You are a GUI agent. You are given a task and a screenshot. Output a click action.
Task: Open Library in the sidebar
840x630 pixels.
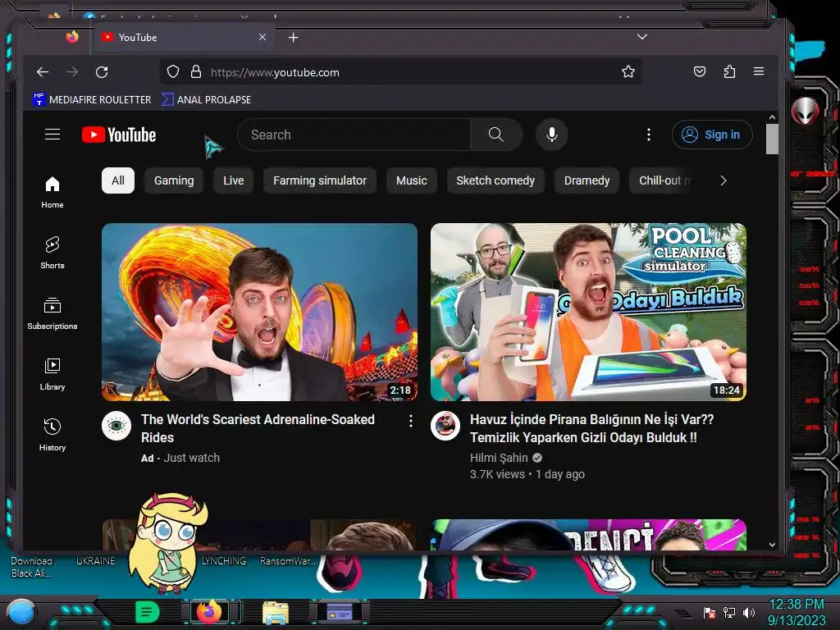point(52,374)
